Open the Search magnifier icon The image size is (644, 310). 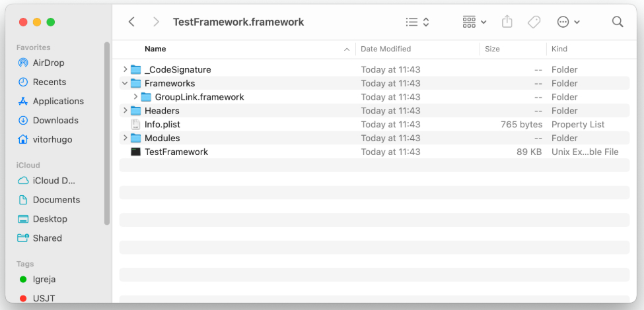[618, 22]
